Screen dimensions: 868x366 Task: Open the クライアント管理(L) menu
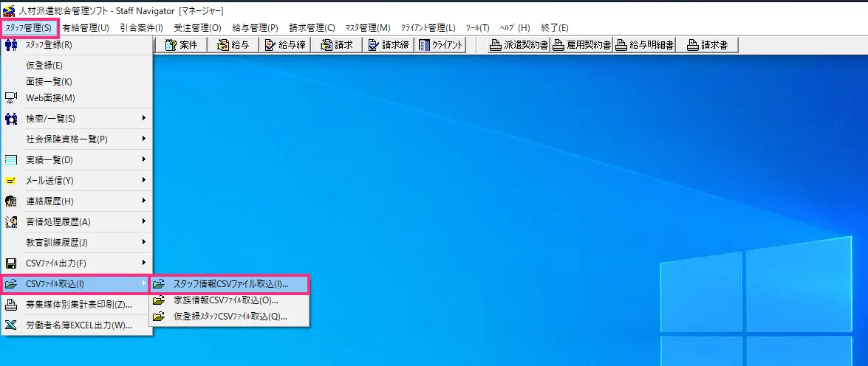point(428,27)
